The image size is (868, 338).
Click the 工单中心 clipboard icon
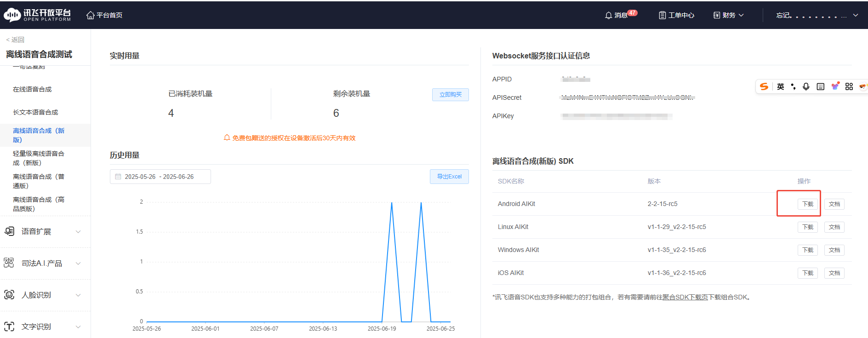662,15
